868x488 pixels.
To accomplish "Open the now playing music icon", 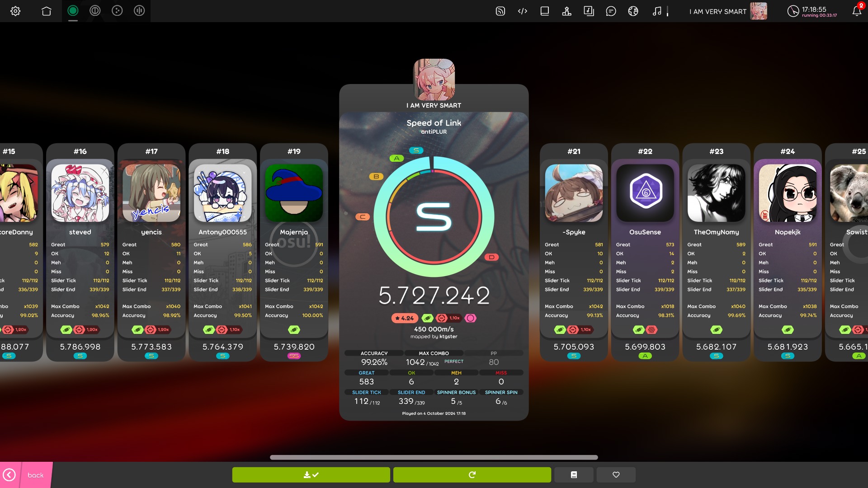I will click(x=657, y=11).
